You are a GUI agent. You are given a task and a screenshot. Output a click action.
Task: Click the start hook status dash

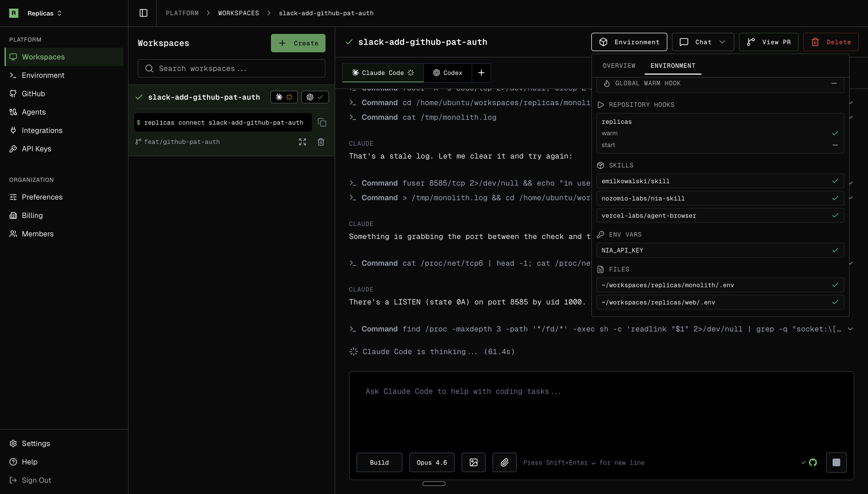click(x=835, y=145)
